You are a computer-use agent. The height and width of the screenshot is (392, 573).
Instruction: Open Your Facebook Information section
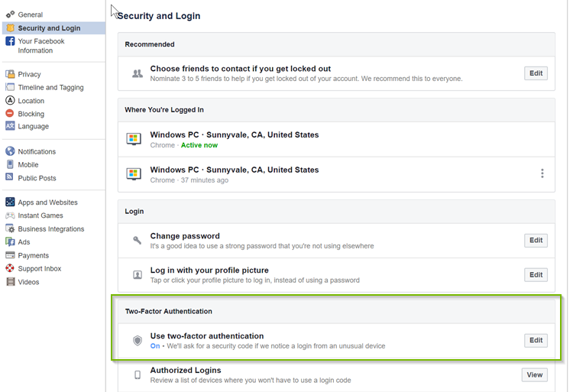(x=41, y=46)
